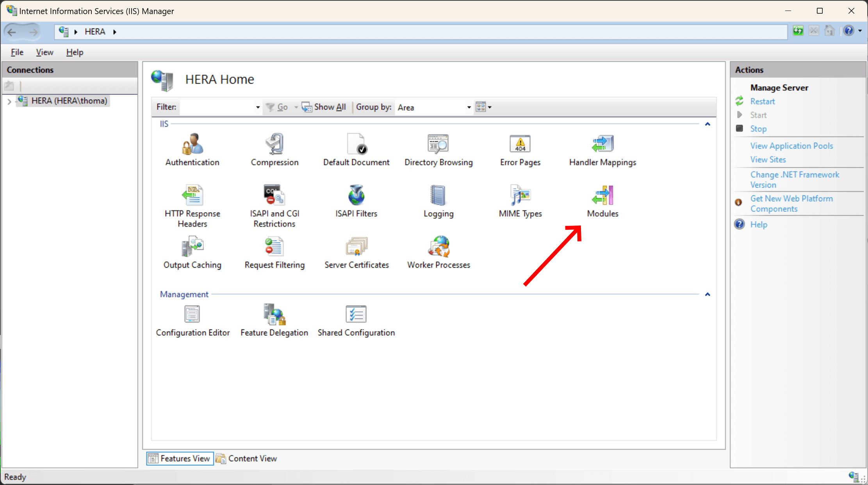Select the Modules icon
868x485 pixels.
pos(602,201)
